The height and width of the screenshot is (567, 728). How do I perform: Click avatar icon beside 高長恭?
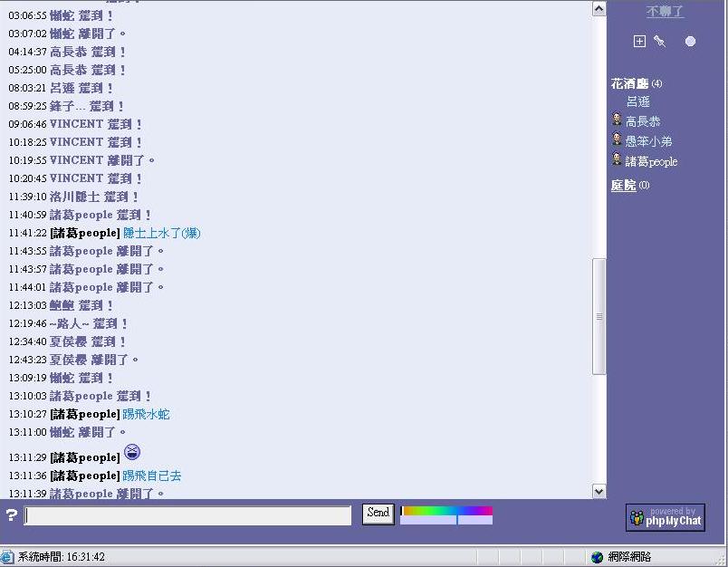617,120
